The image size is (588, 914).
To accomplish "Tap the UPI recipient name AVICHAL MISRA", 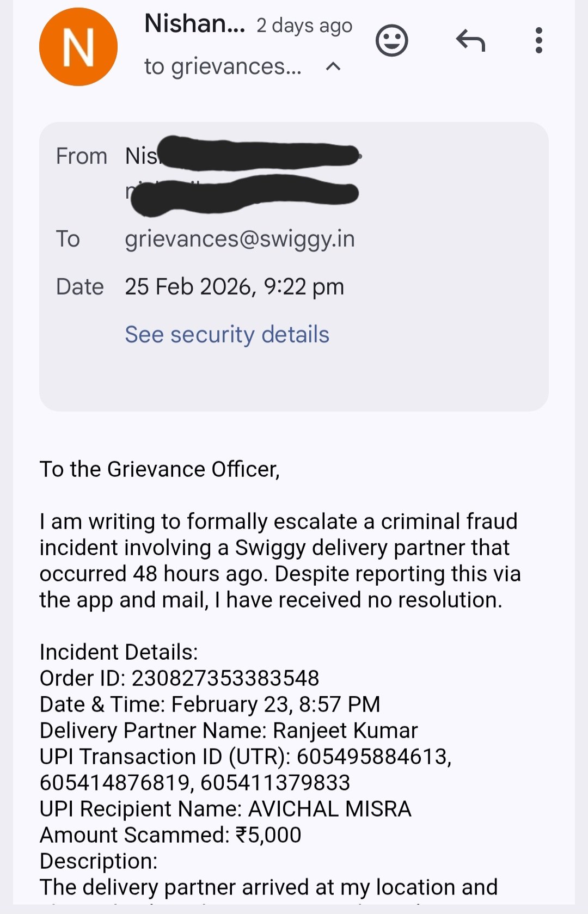I will [329, 809].
